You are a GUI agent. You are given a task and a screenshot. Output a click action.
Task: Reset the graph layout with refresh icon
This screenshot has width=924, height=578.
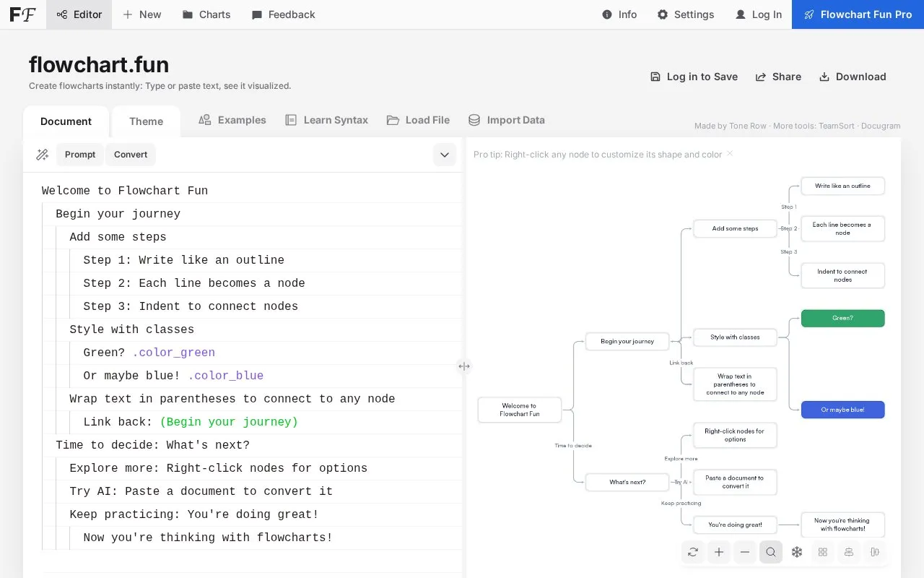(693, 552)
